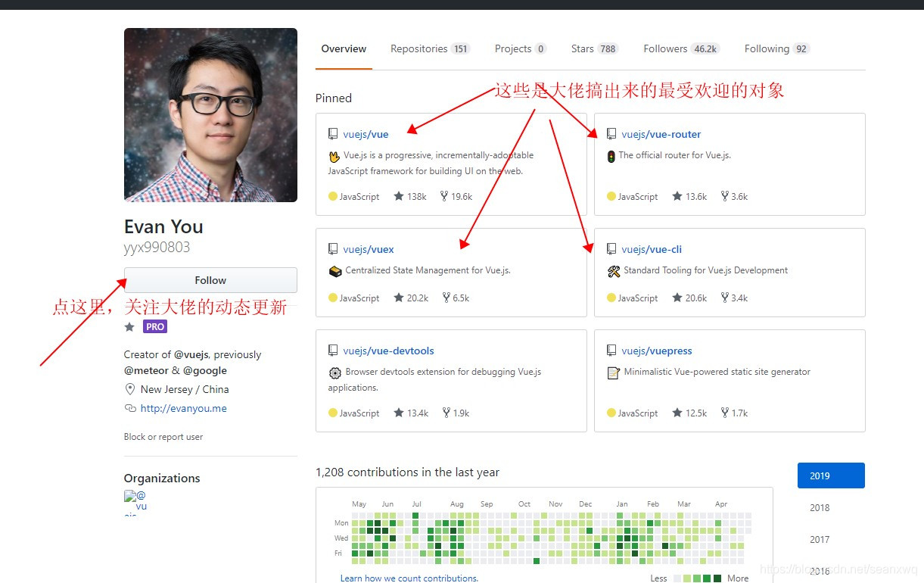The width and height of the screenshot is (924, 583).
Task: Open the @google mention in bio
Action: click(204, 370)
